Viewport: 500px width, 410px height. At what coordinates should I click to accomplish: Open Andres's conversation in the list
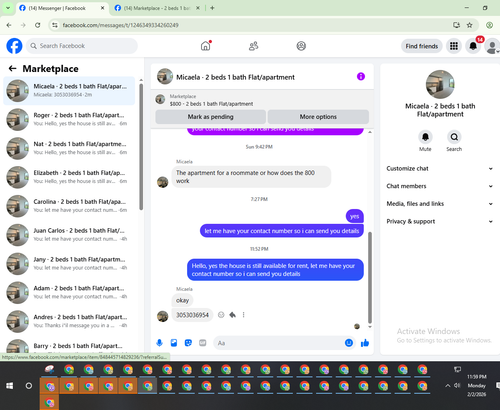point(69,321)
